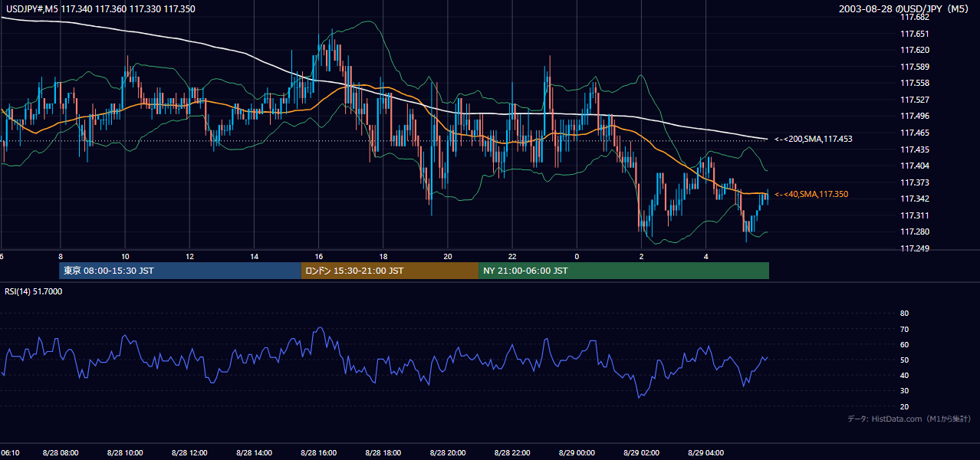Click the 8/28 14:00 time axis label
The width and height of the screenshot is (980, 460).
pyautogui.click(x=254, y=453)
